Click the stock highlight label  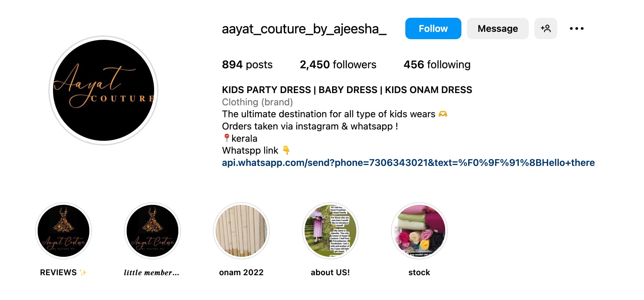click(419, 272)
